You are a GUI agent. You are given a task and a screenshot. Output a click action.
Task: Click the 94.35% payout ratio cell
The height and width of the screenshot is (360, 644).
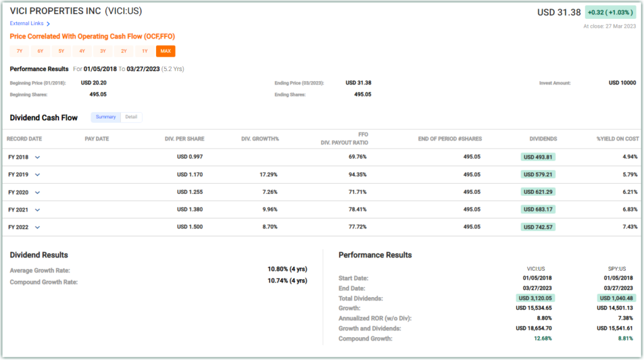tap(358, 175)
